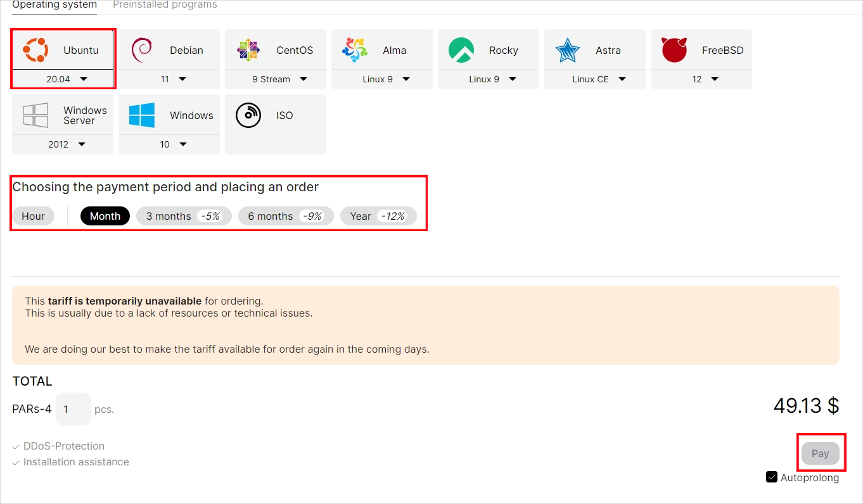Click the ISO option label
Viewport: 863px width, 504px height.
pyautogui.click(x=284, y=116)
